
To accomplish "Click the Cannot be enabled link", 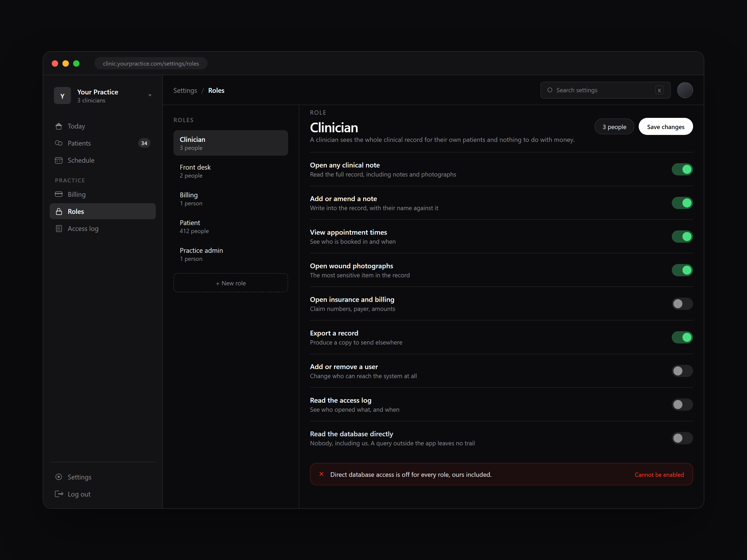I will coord(659,475).
